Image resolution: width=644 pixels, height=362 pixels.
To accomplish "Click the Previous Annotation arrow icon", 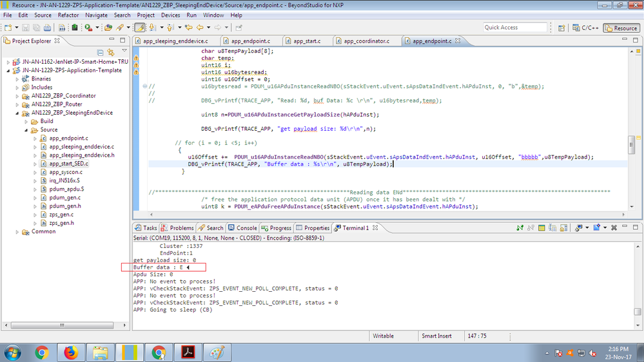I will point(170,28).
